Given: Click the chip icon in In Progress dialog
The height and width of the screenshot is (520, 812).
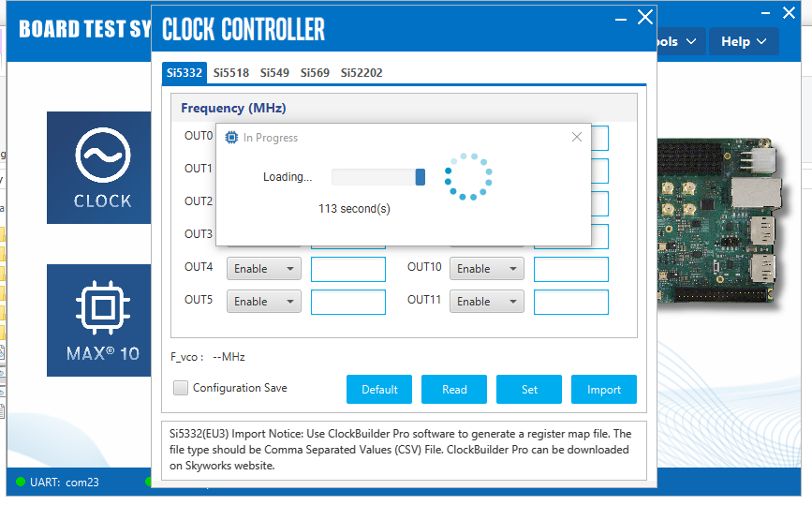Looking at the screenshot, I should (231, 137).
